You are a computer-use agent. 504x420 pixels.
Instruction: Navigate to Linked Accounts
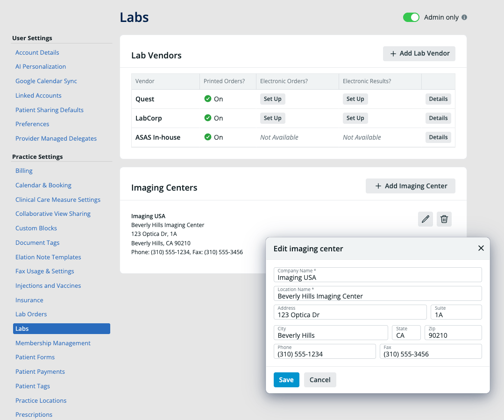click(x=38, y=95)
